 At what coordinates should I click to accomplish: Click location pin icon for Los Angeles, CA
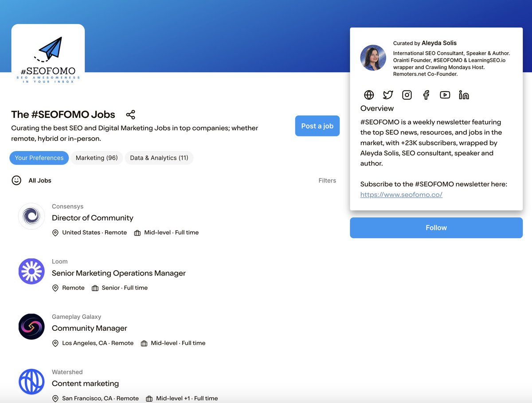tap(55, 343)
